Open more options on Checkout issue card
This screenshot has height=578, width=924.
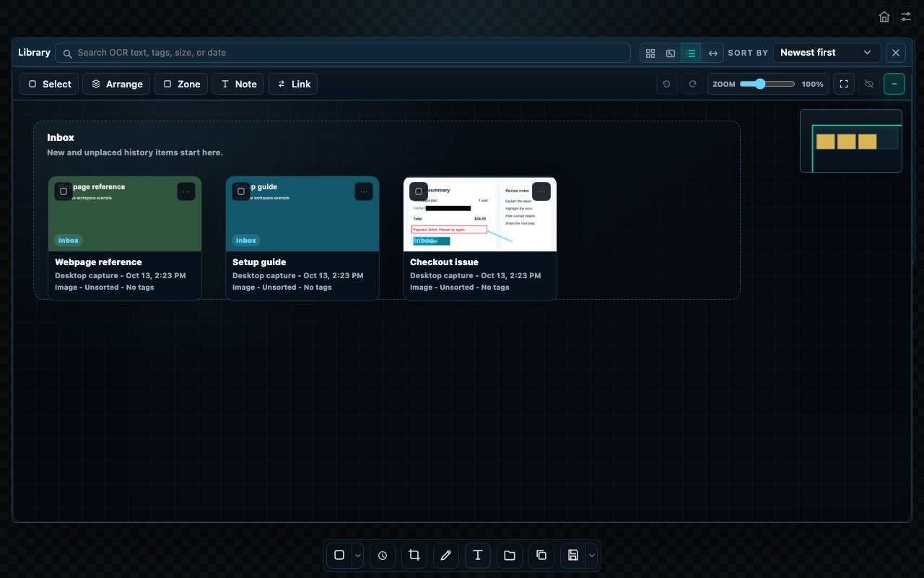pyautogui.click(x=541, y=191)
